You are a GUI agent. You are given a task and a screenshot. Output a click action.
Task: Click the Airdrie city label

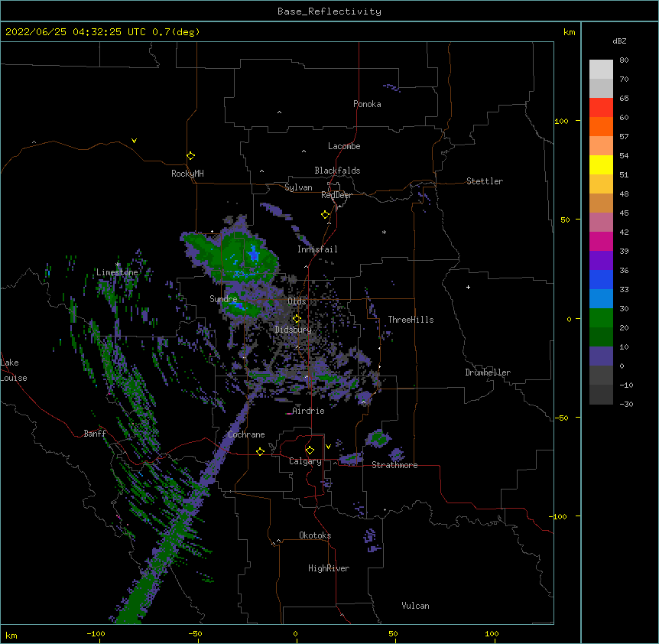click(x=309, y=411)
